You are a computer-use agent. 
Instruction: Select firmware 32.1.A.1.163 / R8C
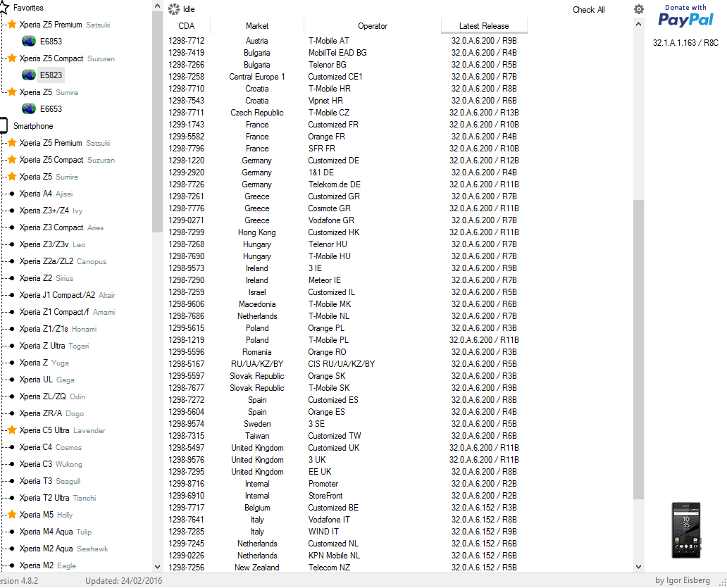point(685,43)
